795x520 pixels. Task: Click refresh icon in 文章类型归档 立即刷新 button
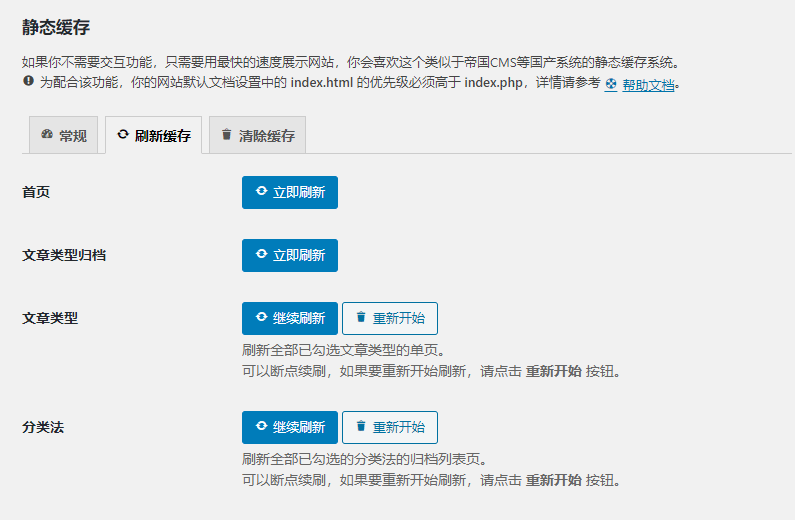pyautogui.click(x=261, y=254)
